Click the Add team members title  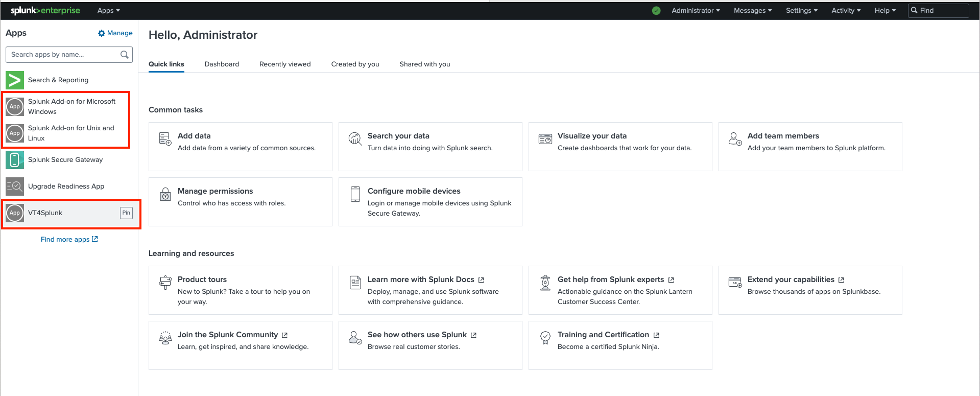pos(783,136)
